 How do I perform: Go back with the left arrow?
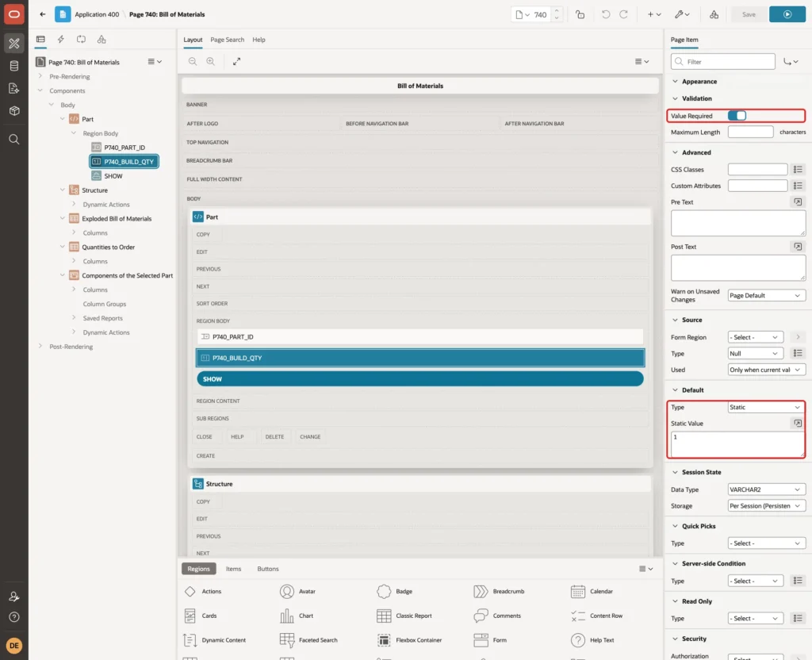(43, 14)
